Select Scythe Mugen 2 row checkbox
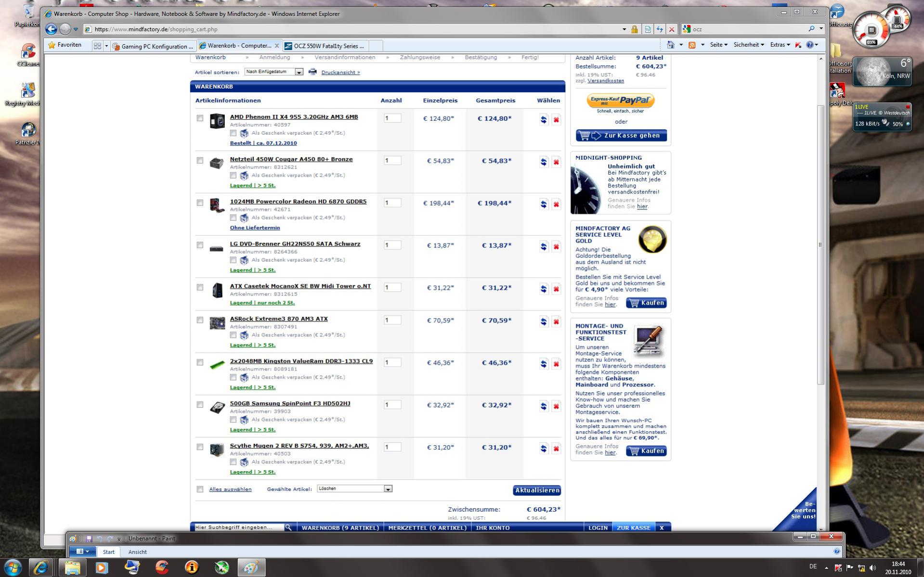The image size is (924, 577). coord(200,447)
